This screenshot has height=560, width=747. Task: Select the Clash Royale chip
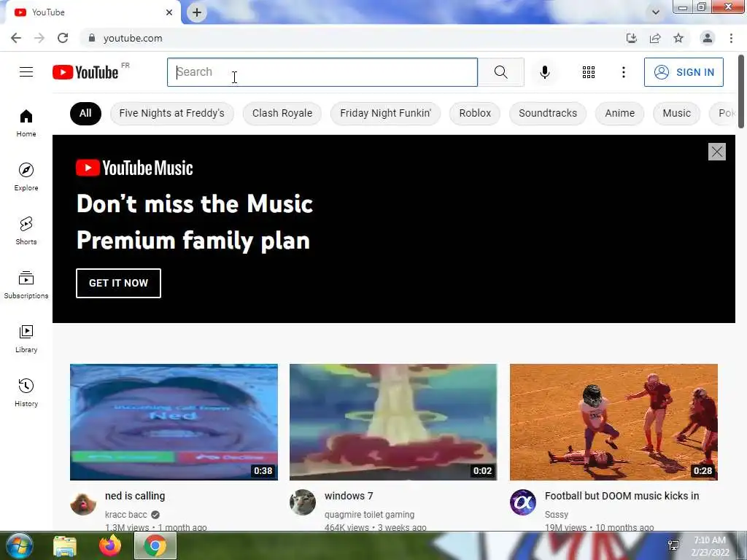point(282,113)
